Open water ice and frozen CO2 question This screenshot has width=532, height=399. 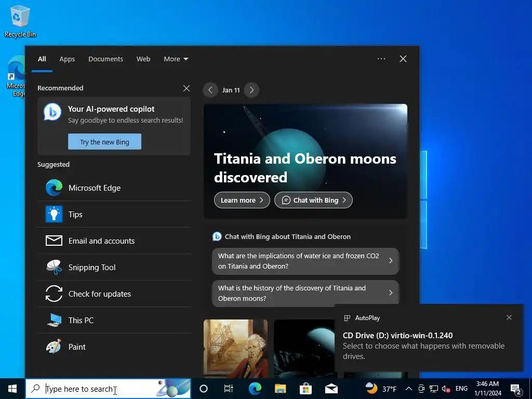(x=305, y=261)
